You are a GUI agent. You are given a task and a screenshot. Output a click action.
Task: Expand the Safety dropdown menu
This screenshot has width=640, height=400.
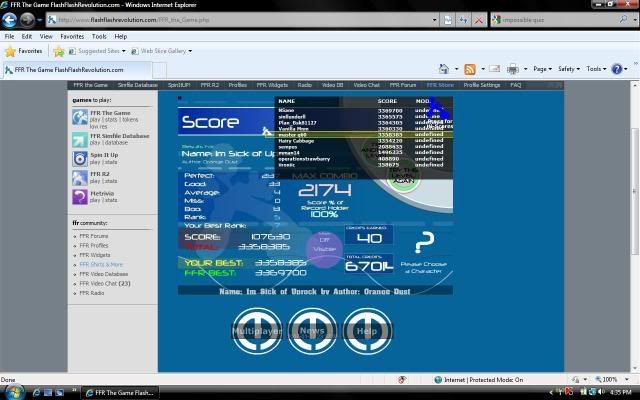click(x=569, y=69)
